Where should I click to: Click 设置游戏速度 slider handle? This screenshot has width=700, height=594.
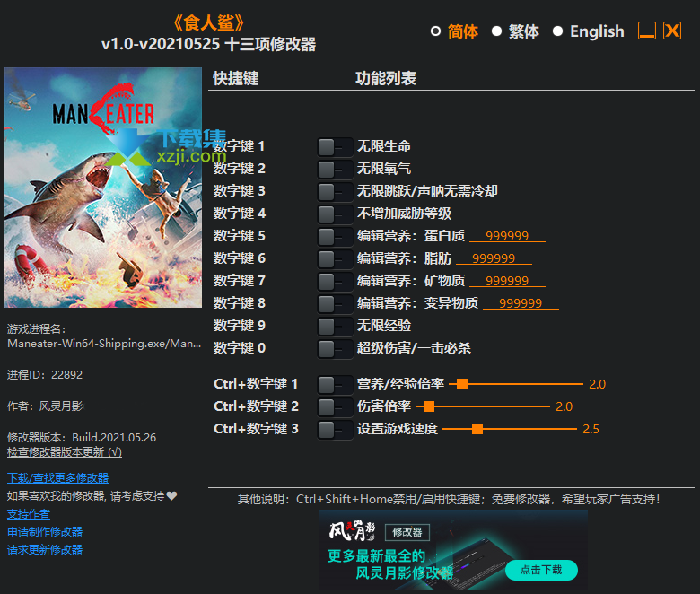(x=477, y=429)
